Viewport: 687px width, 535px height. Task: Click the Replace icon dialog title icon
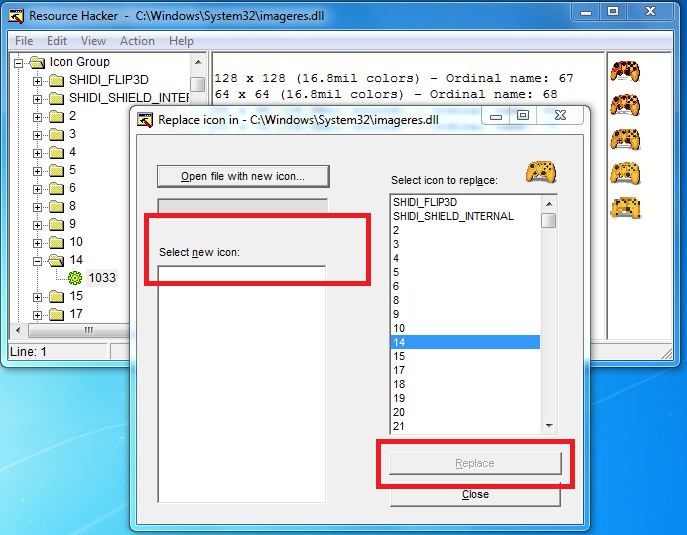[144, 120]
